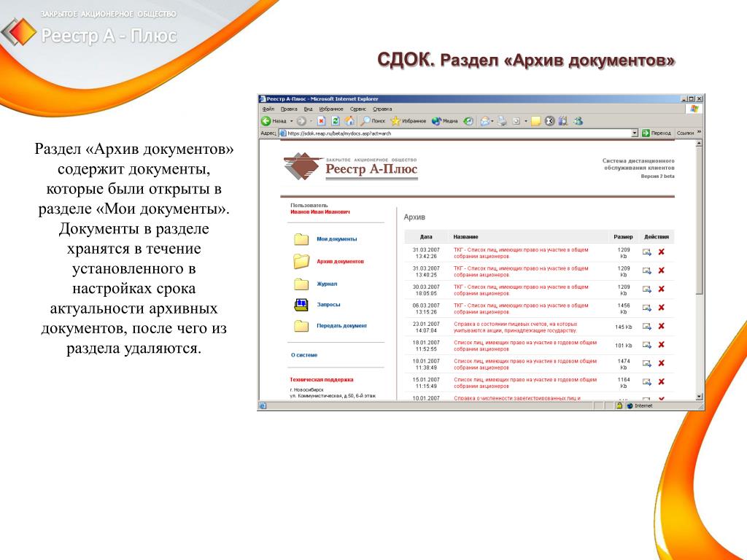Open document dated 31.03.2007 13:42:26 via action icon
Screen dimensions: 747x560
coord(646,252)
